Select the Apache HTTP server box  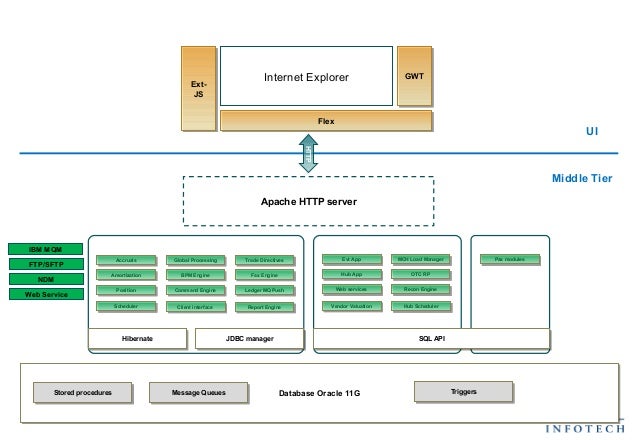308,201
